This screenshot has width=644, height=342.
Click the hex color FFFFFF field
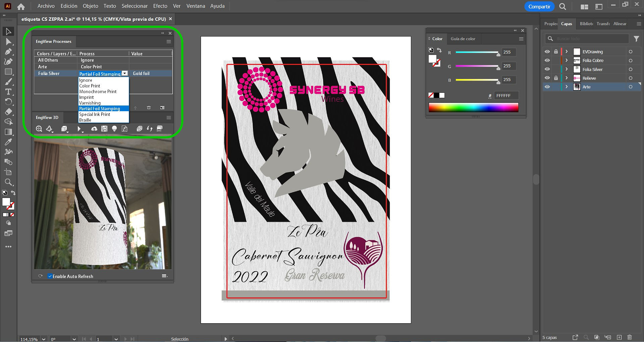[506, 96]
